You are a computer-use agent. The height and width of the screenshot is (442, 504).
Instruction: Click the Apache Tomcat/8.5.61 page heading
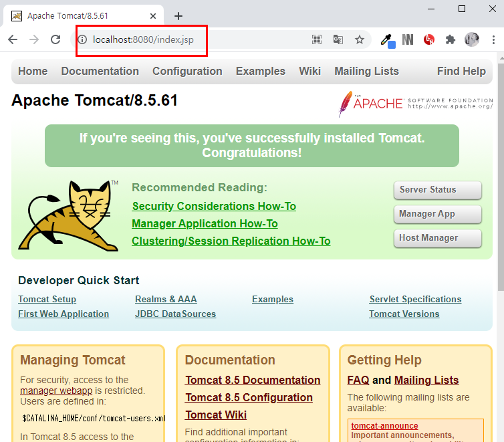point(94,100)
